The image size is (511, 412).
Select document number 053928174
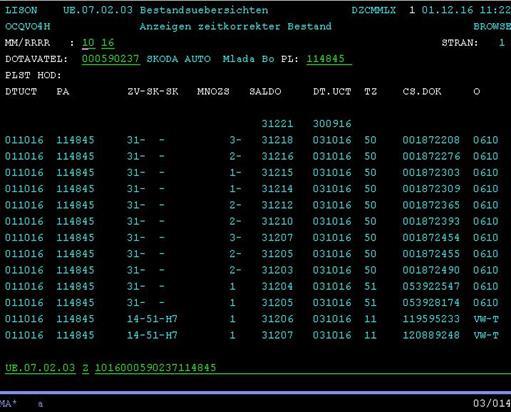431,303
